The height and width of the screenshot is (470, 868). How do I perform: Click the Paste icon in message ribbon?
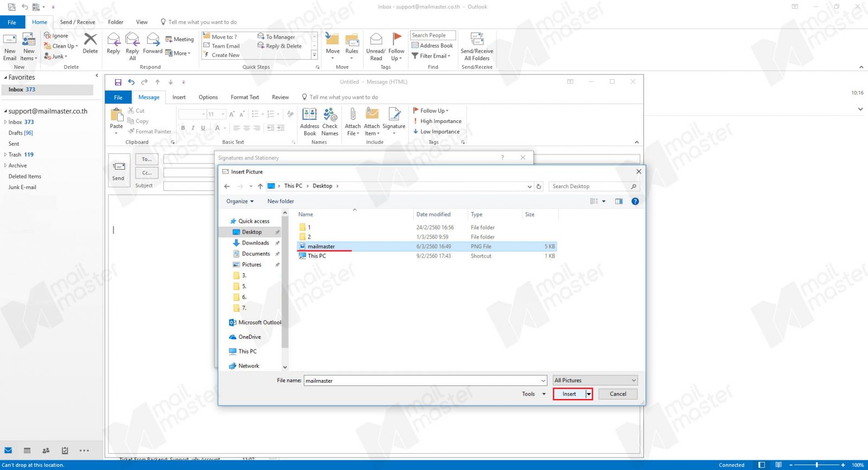point(117,115)
